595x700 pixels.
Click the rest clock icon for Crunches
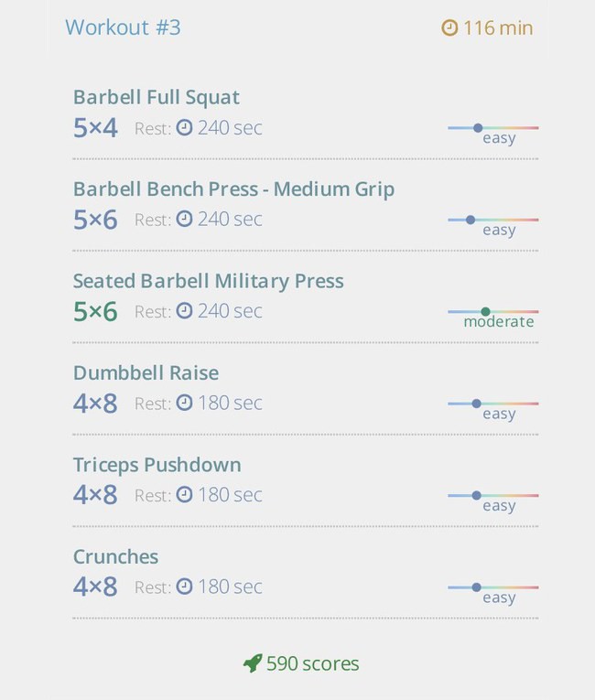click(184, 587)
